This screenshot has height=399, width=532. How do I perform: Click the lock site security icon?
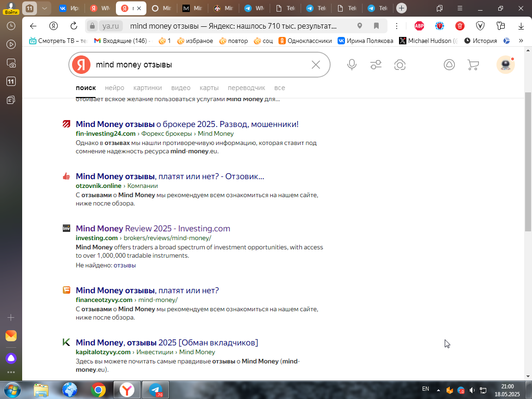point(92,26)
